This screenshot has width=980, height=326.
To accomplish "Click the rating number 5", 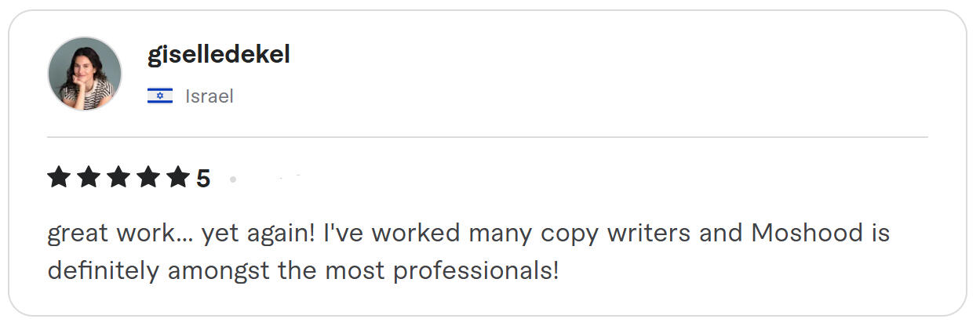I will (x=203, y=179).
